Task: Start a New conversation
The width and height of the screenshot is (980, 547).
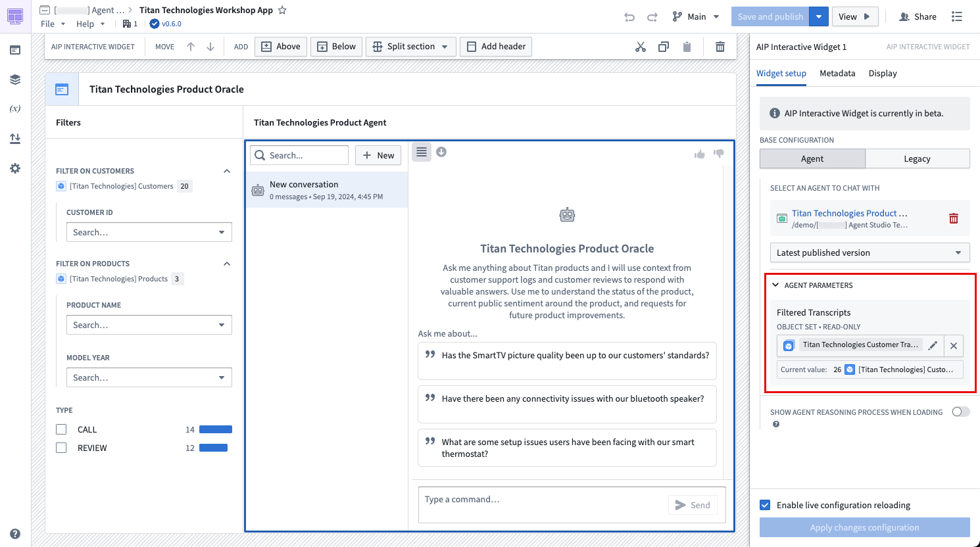Action: (378, 155)
